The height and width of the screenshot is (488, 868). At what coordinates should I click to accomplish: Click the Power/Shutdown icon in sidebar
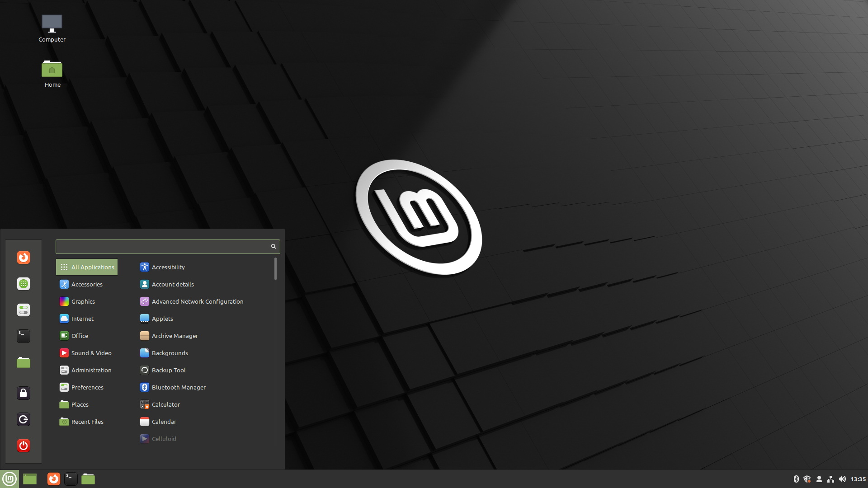(24, 446)
